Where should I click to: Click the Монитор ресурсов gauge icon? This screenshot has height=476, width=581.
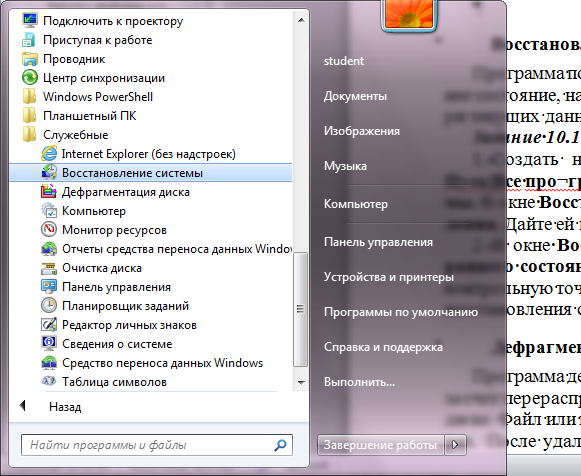(x=49, y=230)
